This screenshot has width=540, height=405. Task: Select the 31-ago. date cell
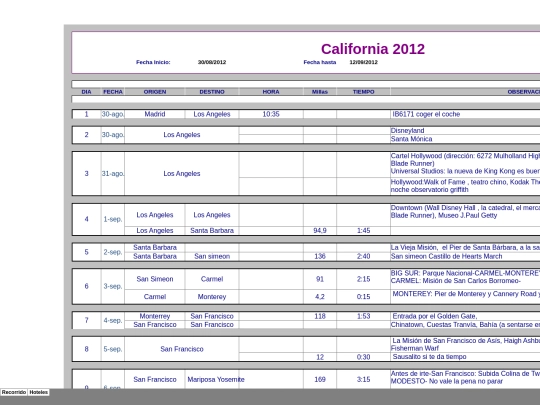[113, 174]
